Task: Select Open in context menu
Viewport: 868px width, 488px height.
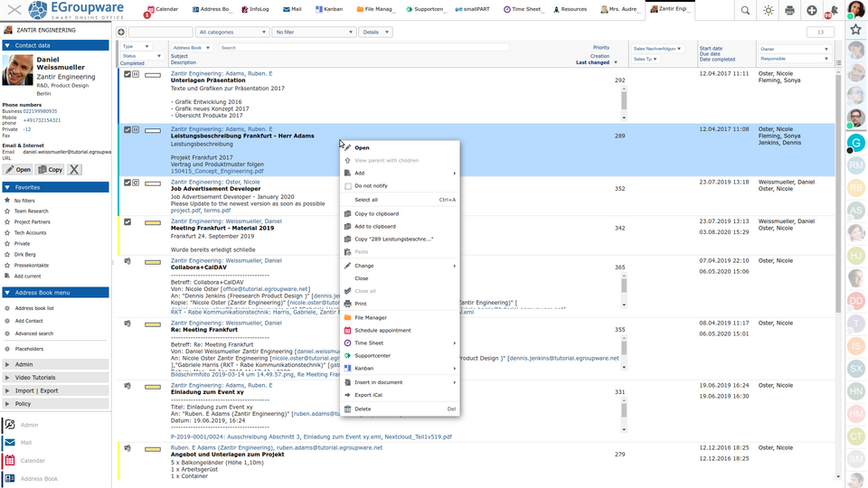Action: tap(400, 147)
